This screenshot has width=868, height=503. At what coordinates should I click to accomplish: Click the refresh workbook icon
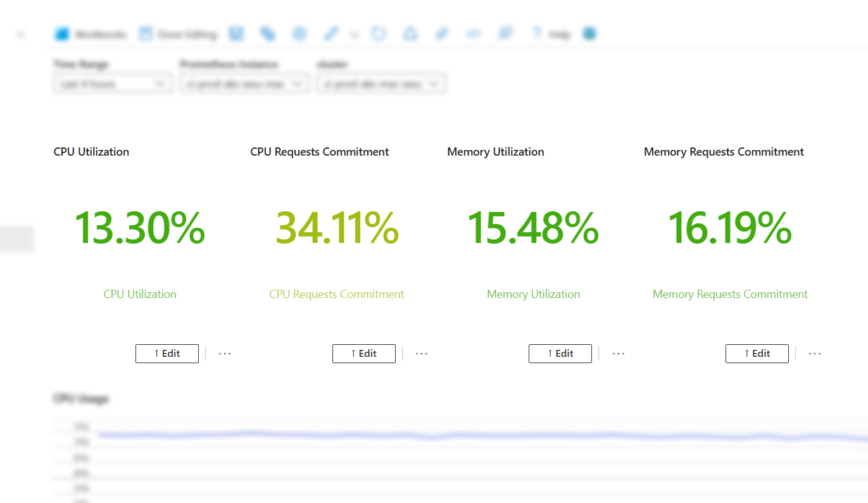coord(379,34)
